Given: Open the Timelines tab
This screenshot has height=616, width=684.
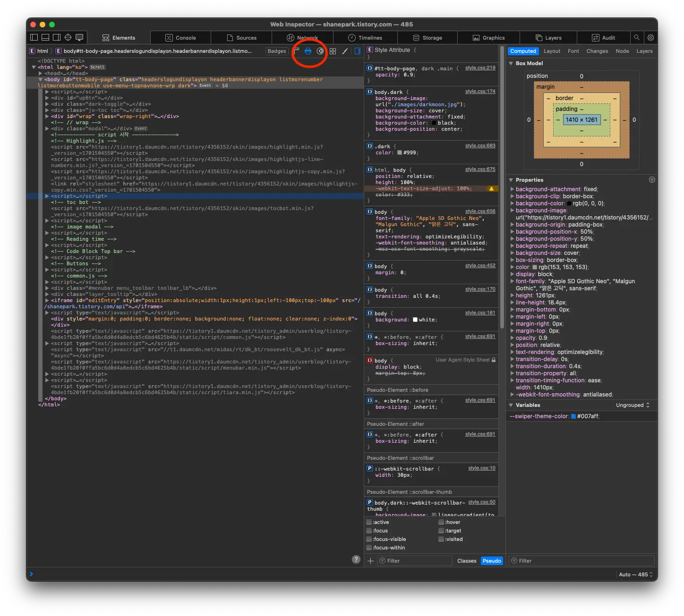Looking at the screenshot, I should tap(365, 38).
